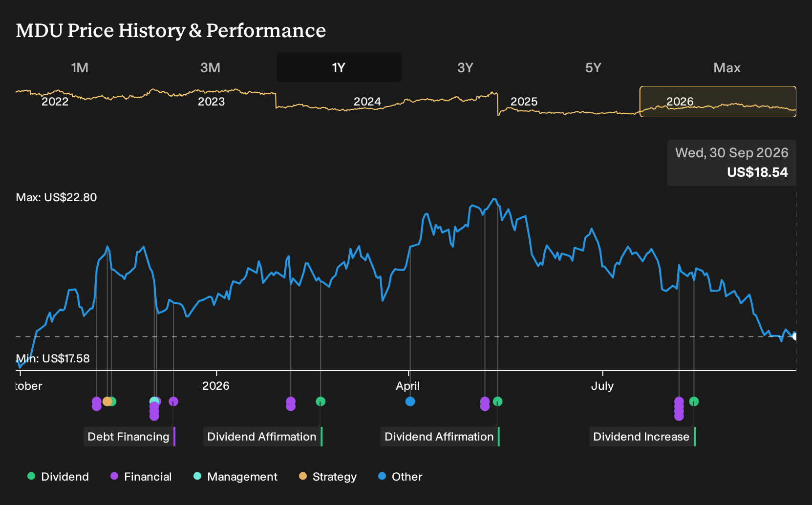The width and height of the screenshot is (812, 505).
Task: Select the 1Y time range tab
Action: [339, 67]
